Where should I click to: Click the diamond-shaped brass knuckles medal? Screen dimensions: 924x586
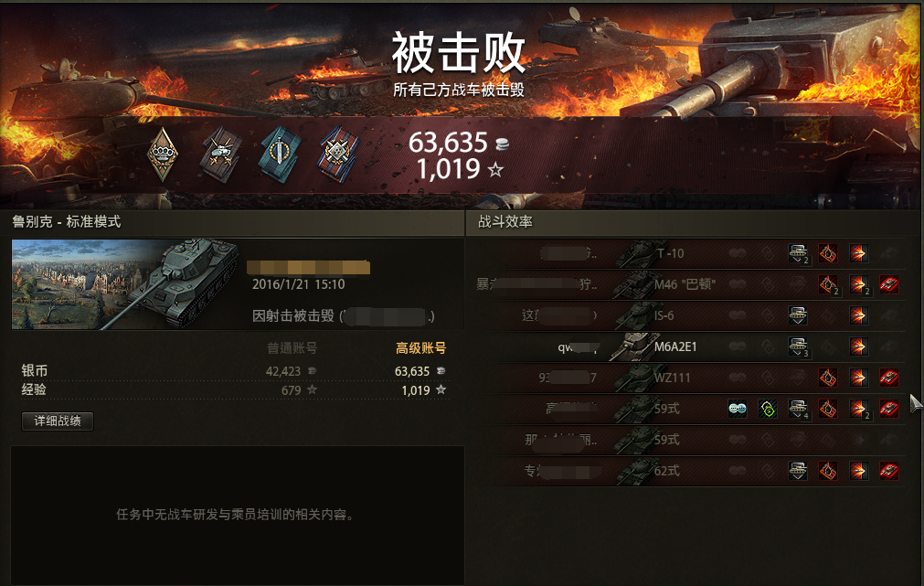(162, 155)
